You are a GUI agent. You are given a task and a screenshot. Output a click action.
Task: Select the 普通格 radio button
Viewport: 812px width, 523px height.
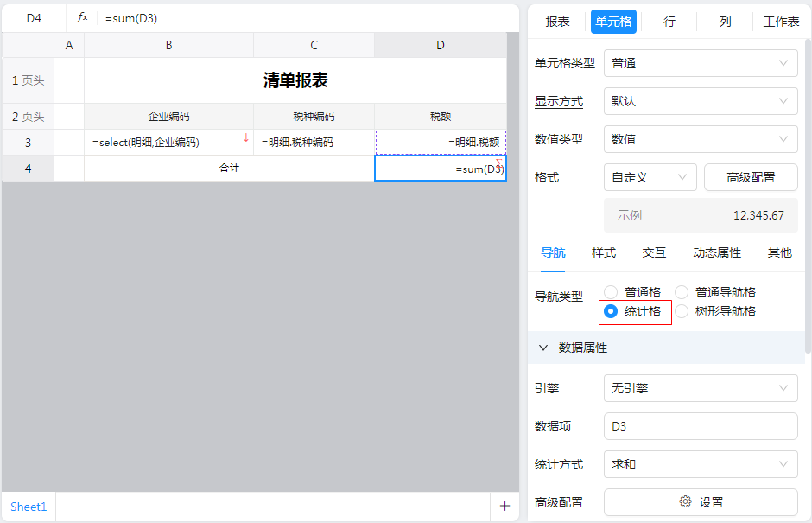click(x=612, y=292)
